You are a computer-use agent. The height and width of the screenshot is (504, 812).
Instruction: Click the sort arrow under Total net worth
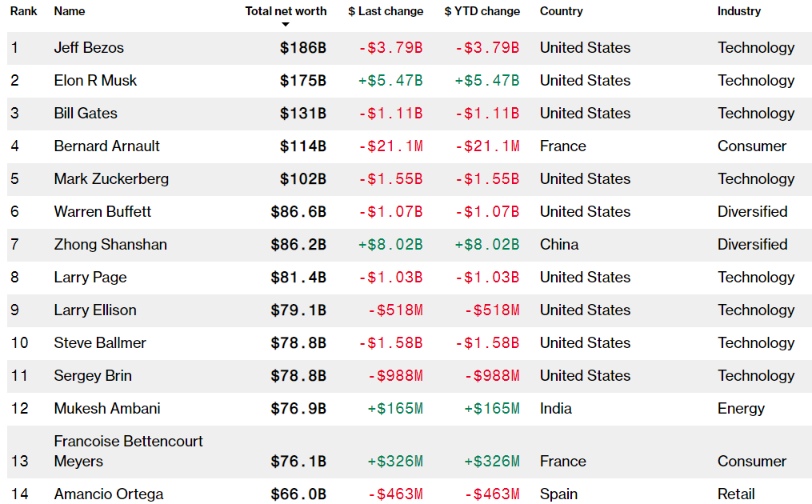(x=286, y=25)
